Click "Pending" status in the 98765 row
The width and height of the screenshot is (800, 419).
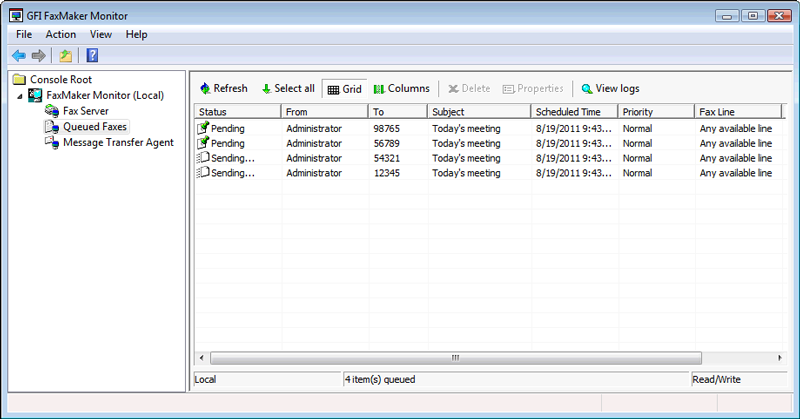click(228, 128)
